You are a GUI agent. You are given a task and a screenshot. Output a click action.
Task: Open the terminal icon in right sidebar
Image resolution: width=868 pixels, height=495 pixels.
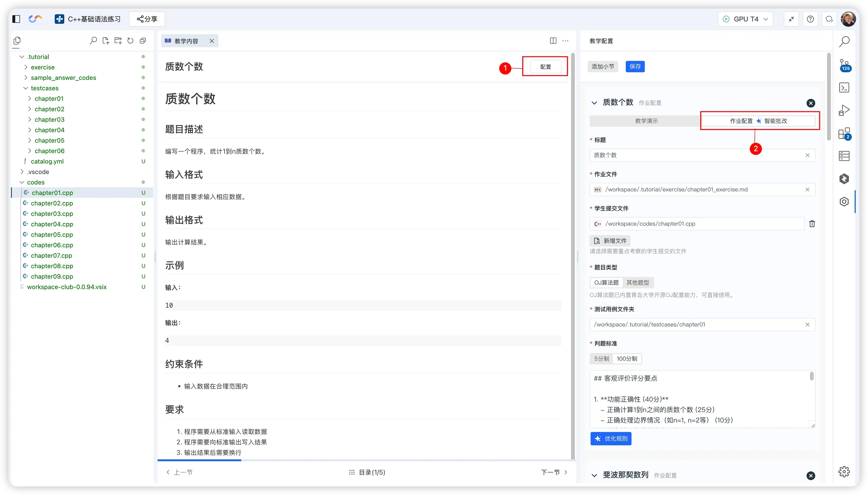(x=844, y=88)
